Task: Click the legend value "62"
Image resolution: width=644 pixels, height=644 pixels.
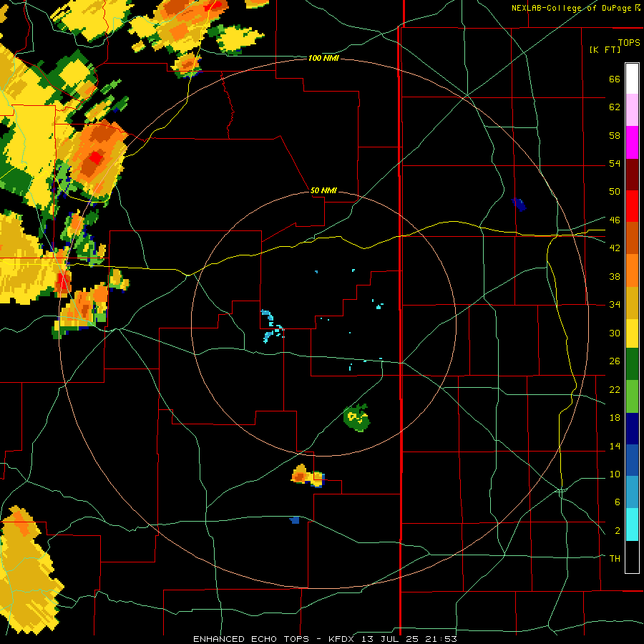Action: tap(615, 107)
